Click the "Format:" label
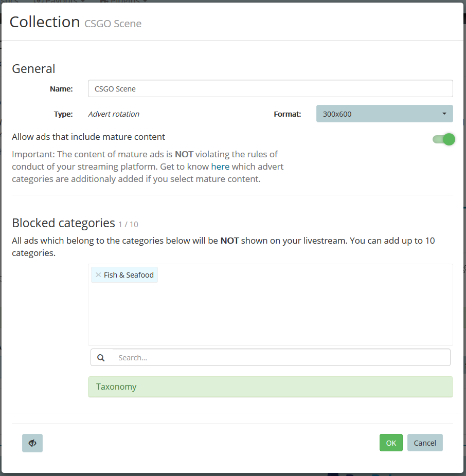 coord(287,114)
